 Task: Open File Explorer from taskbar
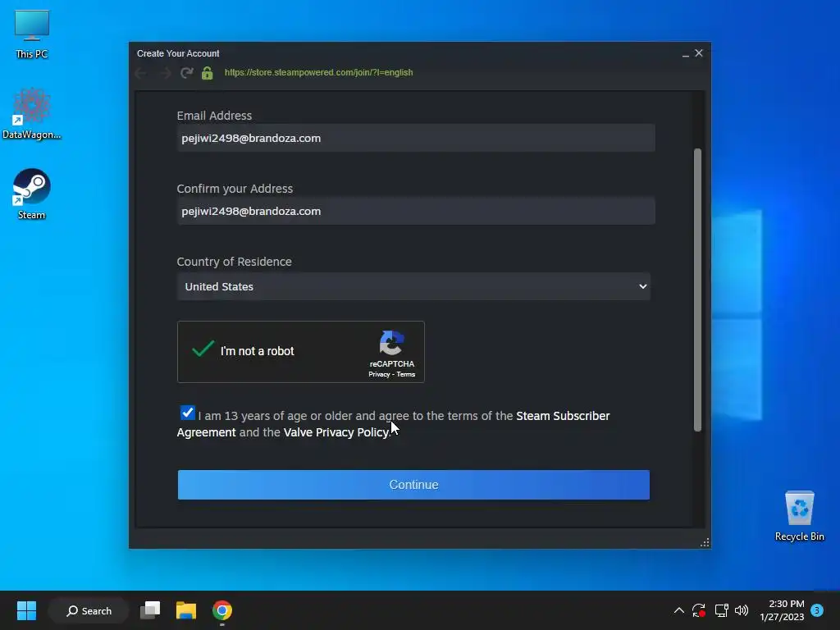coord(186,610)
